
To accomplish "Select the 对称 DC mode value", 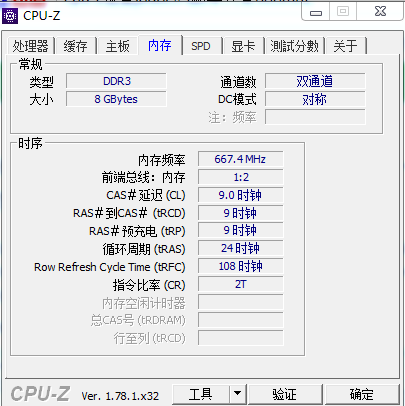I will pyautogui.click(x=315, y=99).
